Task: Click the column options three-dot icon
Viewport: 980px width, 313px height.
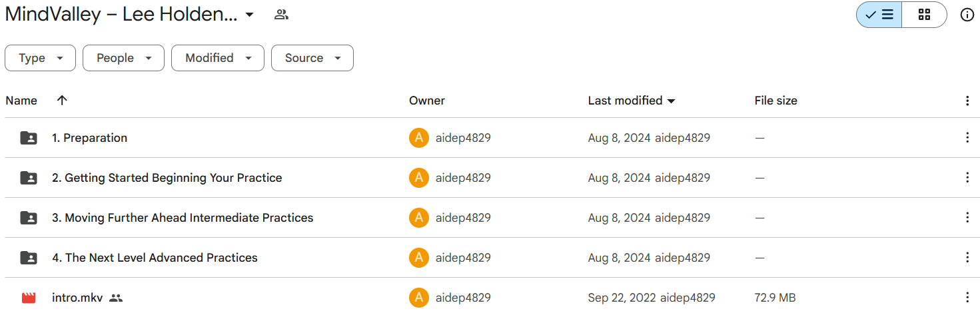Action: [967, 101]
